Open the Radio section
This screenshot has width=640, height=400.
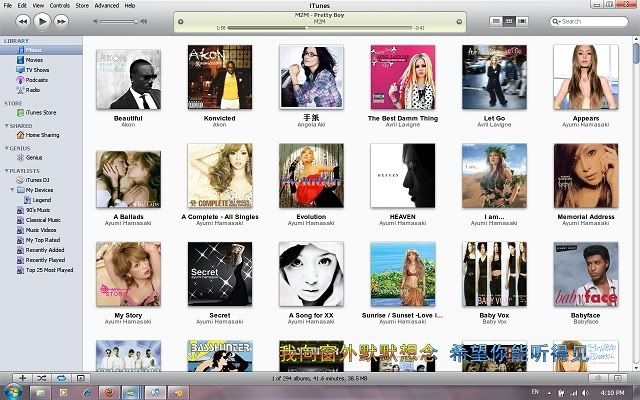pyautogui.click(x=33, y=91)
